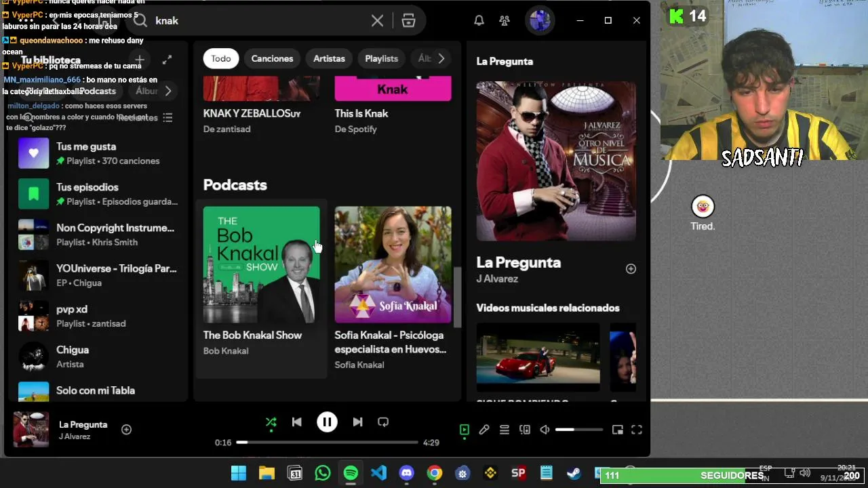Select the Todo filter chip
Image resolution: width=868 pixels, height=488 pixels.
[x=221, y=58]
